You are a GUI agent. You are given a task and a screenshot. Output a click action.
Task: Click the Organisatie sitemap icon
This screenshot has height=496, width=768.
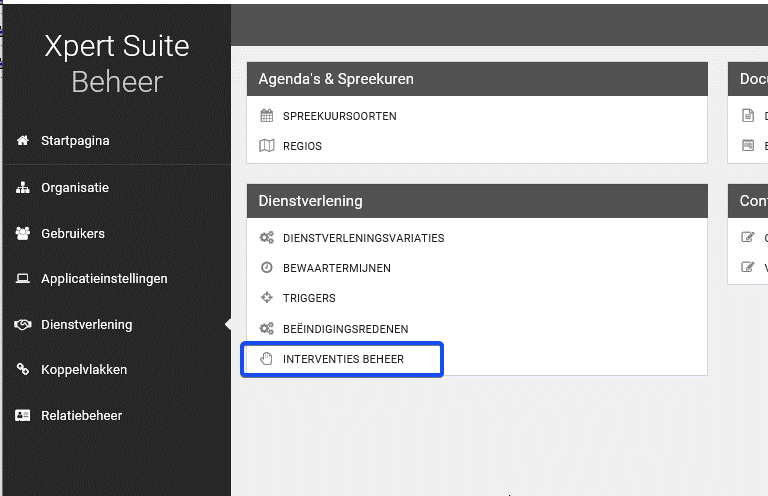click(22, 188)
